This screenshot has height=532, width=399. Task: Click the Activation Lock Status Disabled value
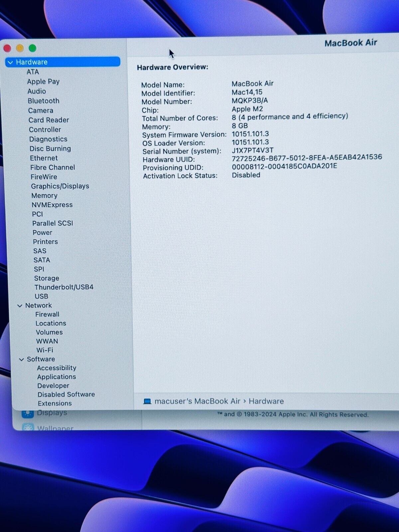[x=246, y=175]
